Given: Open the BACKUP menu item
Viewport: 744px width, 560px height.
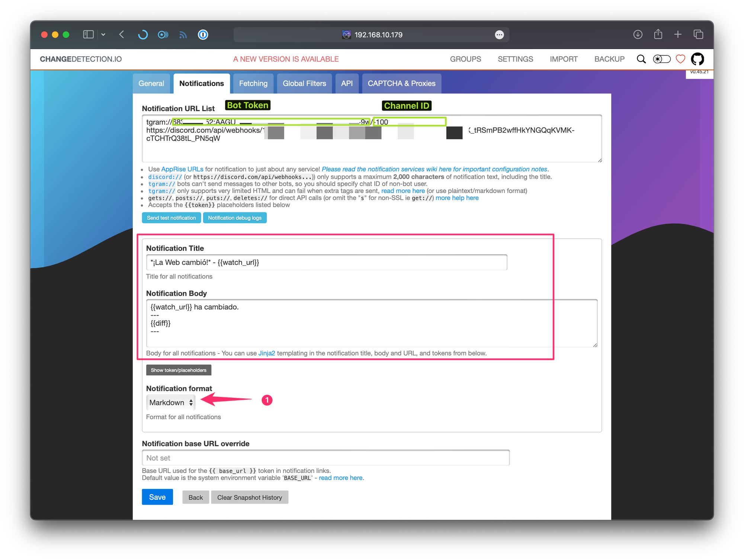Looking at the screenshot, I should point(609,59).
